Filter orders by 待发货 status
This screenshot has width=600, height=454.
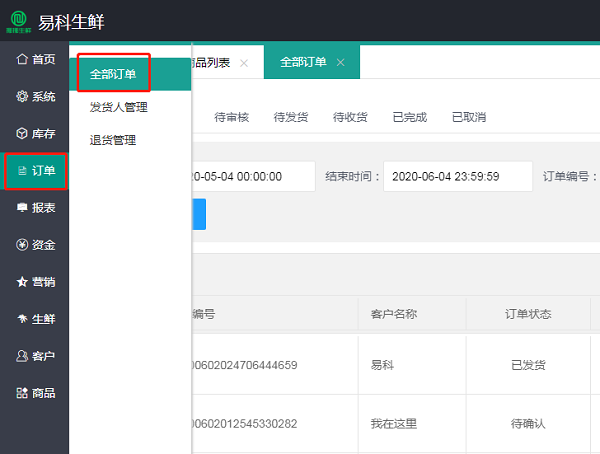pos(291,117)
